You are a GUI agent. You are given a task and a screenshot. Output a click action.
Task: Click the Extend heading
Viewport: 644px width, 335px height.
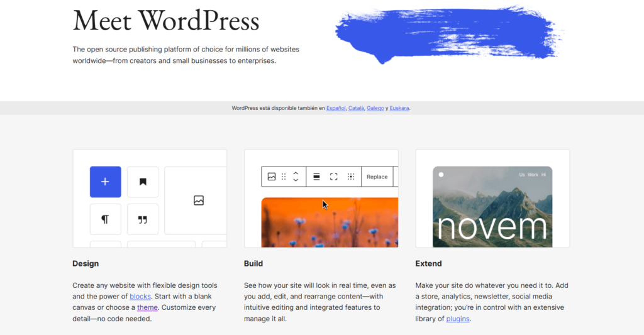(428, 263)
